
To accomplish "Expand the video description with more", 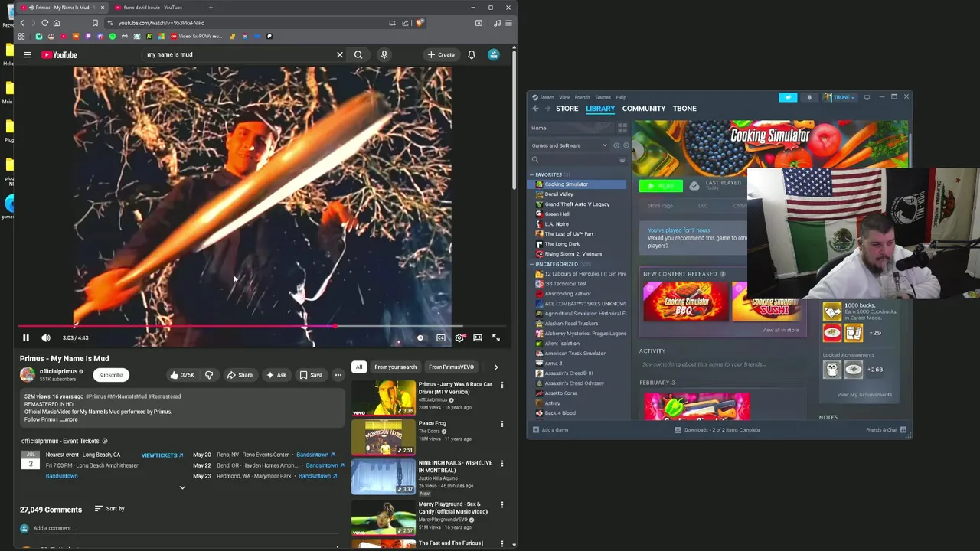I will [x=69, y=419].
